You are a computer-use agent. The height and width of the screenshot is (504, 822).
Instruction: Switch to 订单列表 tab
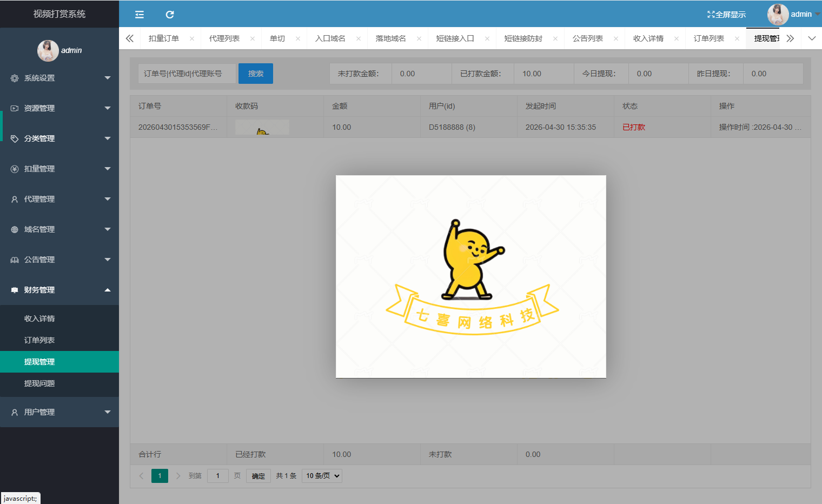(x=709, y=38)
